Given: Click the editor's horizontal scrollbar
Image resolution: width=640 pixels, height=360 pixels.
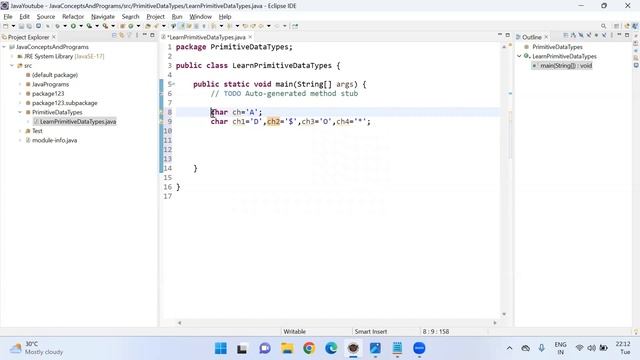Looking at the screenshot, I should (x=337, y=323).
